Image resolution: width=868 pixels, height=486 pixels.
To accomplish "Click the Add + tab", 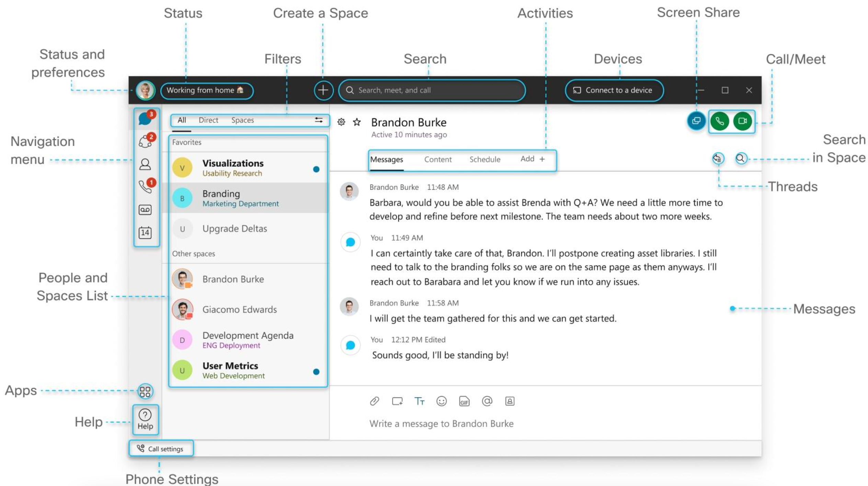I will coord(532,159).
